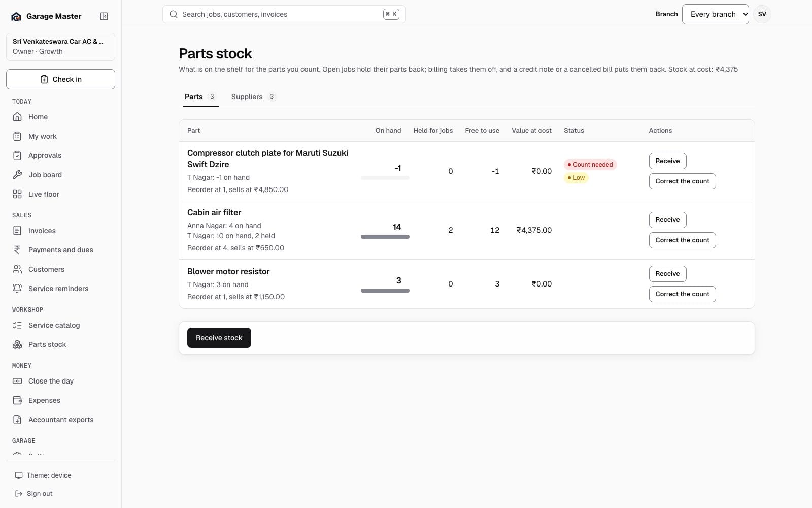
Task: Click the Garage Master logo icon
Action: (x=16, y=16)
